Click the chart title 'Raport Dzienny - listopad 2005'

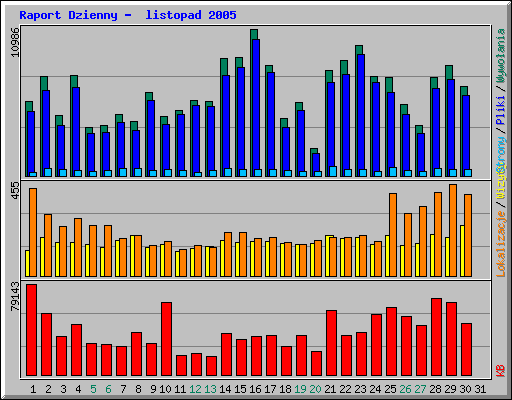point(128,15)
